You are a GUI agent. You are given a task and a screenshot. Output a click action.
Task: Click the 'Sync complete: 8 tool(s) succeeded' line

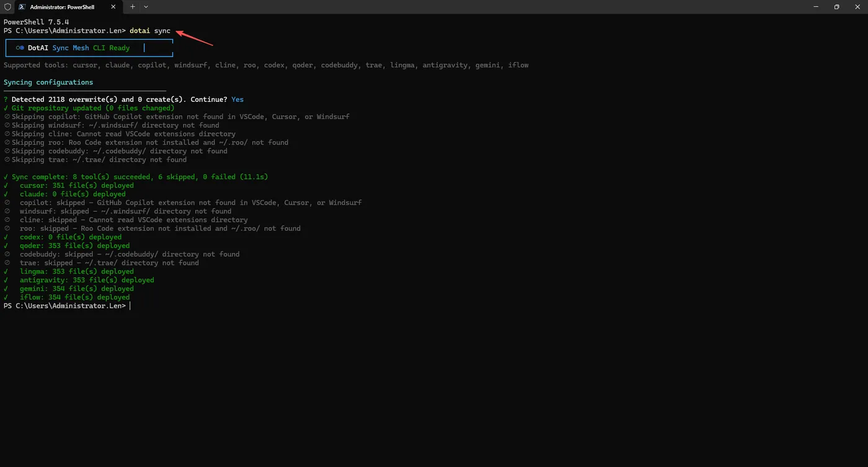[x=136, y=177]
